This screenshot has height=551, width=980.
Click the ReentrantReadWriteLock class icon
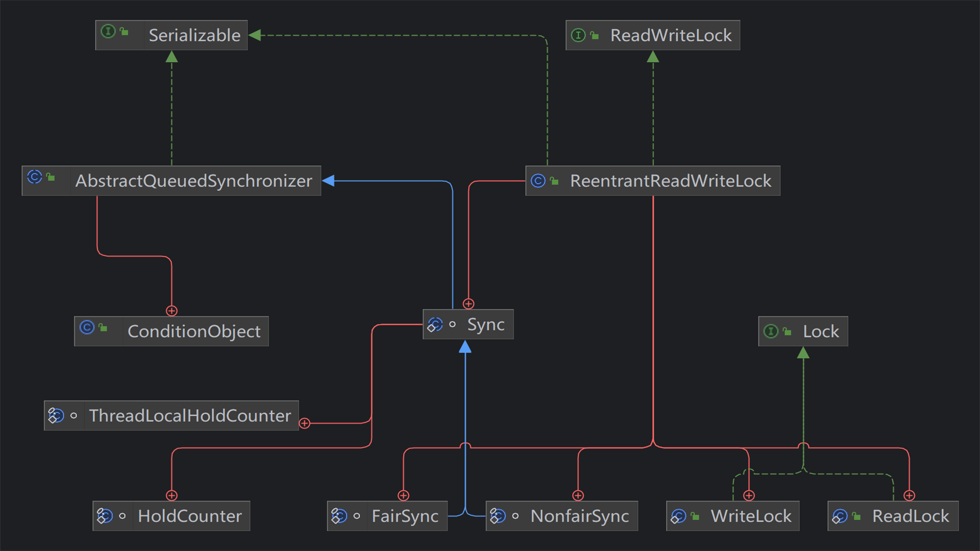[538, 181]
